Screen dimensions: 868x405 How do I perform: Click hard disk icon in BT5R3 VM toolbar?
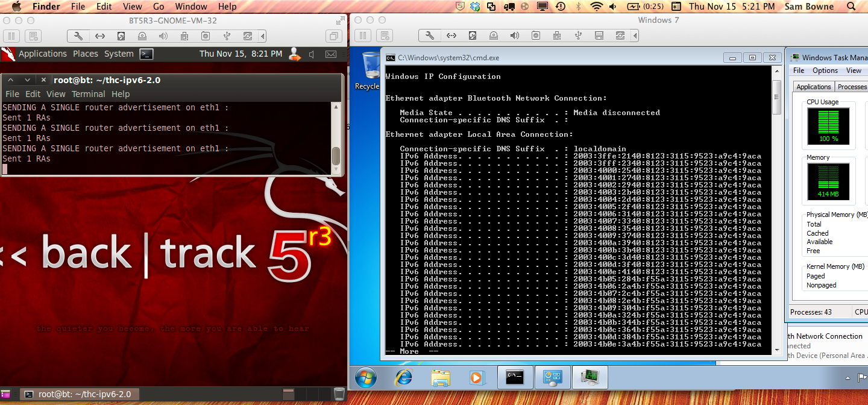click(x=121, y=36)
